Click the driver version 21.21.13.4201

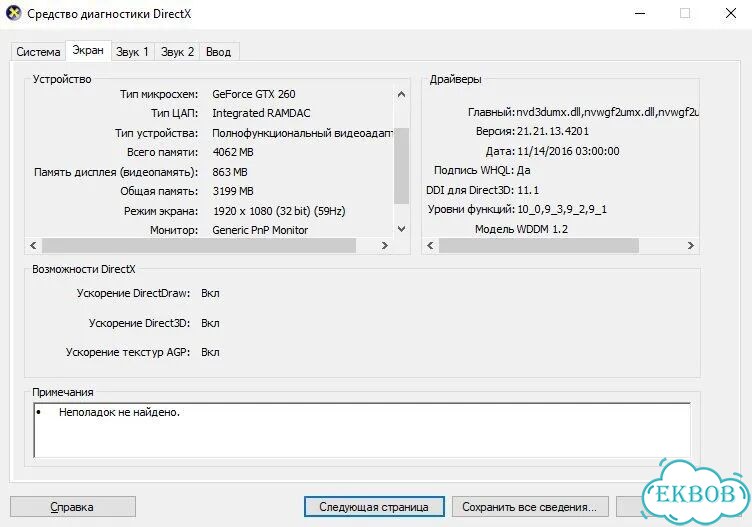(553, 131)
